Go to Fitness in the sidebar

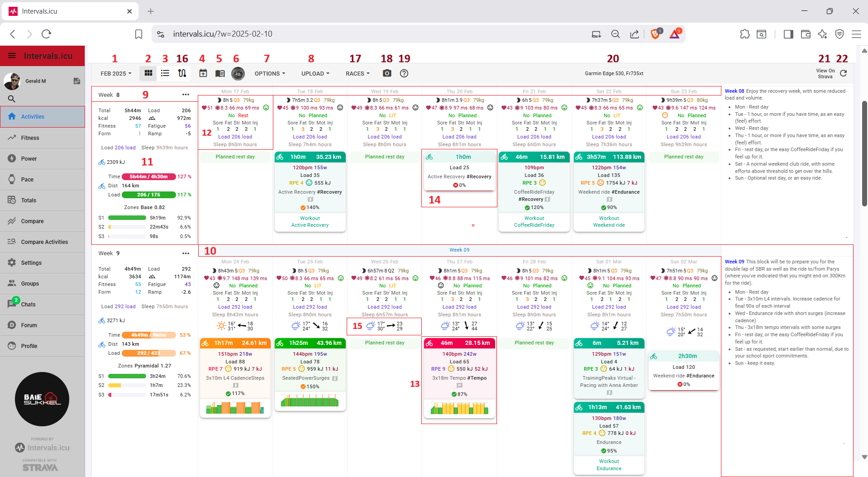coord(30,138)
